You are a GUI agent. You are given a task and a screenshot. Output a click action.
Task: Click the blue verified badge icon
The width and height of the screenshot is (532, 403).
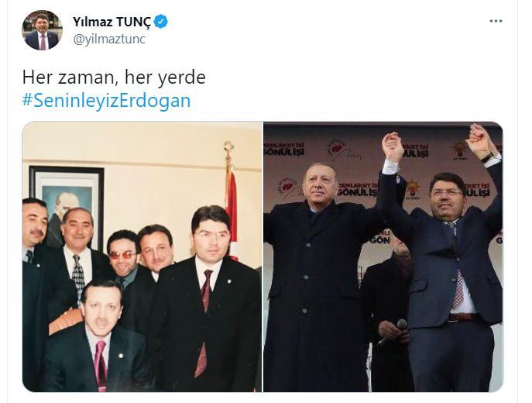coord(161,22)
